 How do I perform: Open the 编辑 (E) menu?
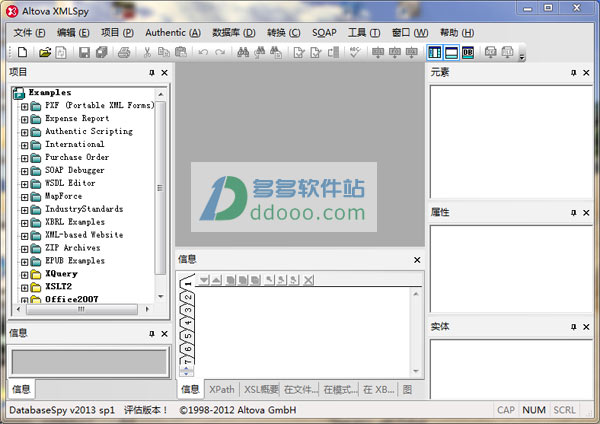(x=73, y=33)
